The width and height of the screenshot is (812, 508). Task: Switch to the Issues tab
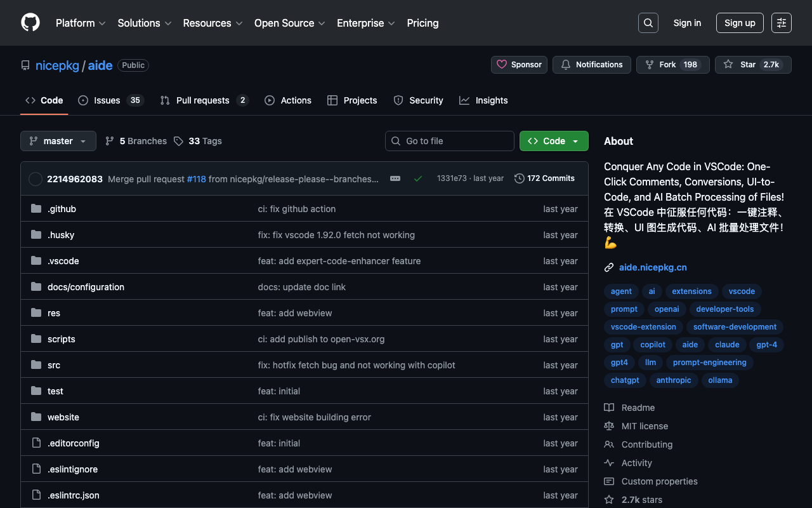coord(107,100)
